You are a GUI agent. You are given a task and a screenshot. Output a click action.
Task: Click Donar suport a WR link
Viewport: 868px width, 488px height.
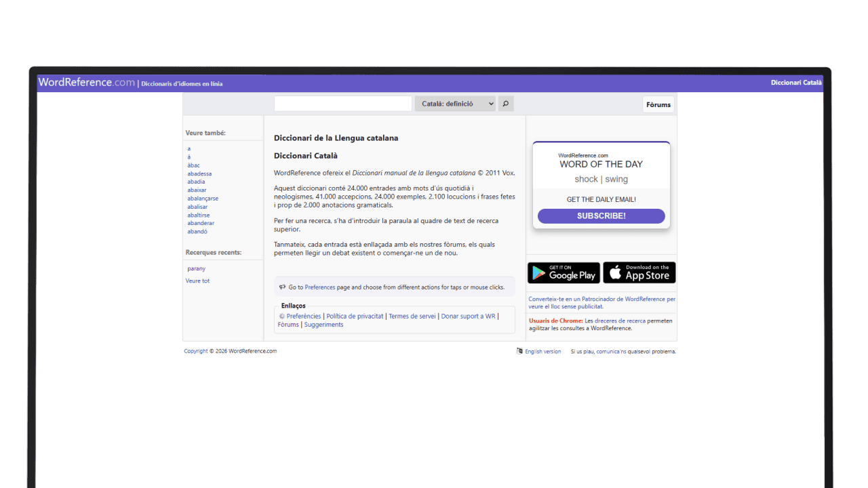click(468, 316)
